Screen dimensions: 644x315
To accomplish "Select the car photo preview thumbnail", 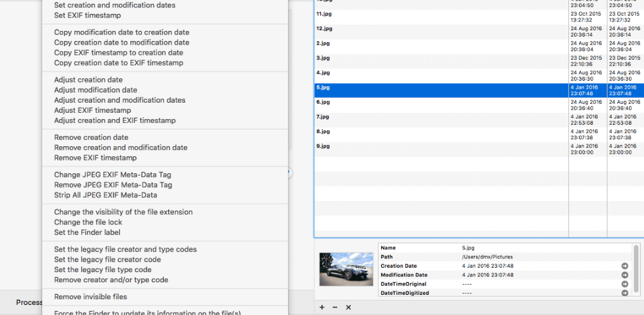I will 346,269.
